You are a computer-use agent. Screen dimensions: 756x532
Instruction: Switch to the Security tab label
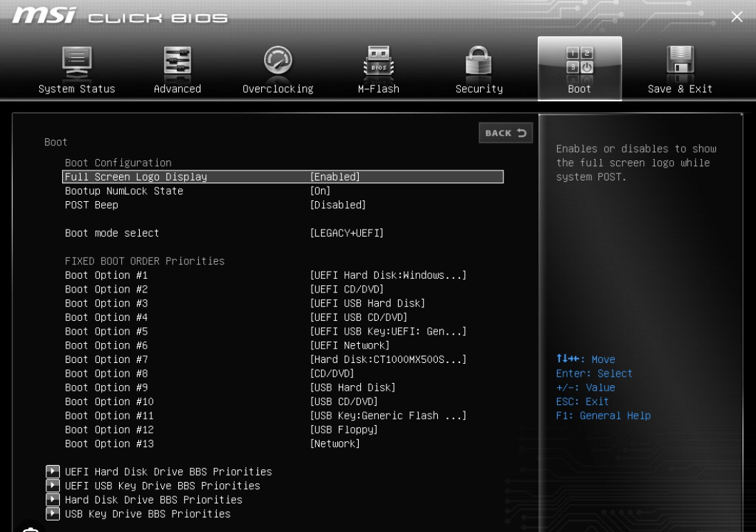coord(479,89)
